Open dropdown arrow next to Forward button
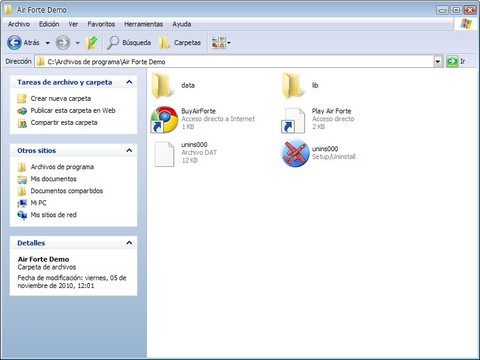 pos(77,43)
